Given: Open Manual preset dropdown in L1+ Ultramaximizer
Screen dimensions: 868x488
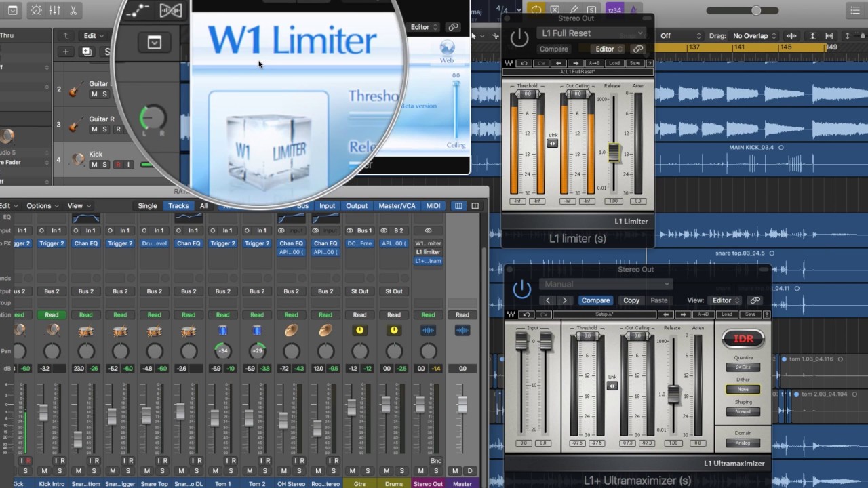Looking at the screenshot, I should [x=606, y=285].
